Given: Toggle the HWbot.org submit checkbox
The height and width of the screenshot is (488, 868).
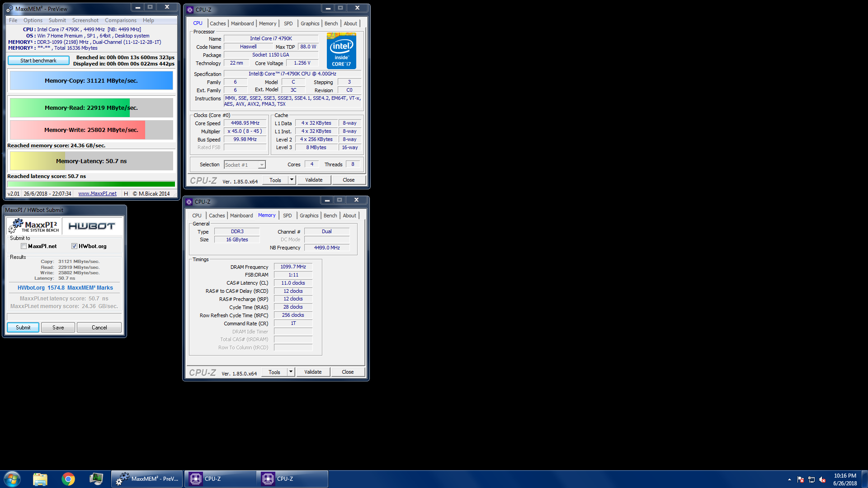Looking at the screenshot, I should (74, 246).
